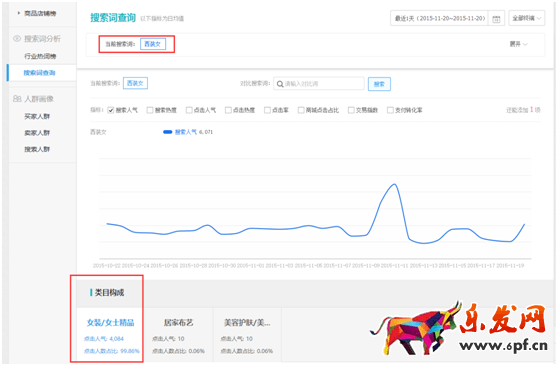Open the date range selector 最近1天
Image resolution: width=558 pixels, height=366 pixels.
point(440,18)
